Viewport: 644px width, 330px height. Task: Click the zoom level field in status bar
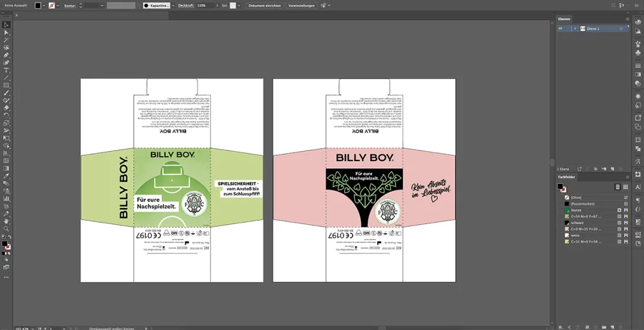tap(23, 328)
